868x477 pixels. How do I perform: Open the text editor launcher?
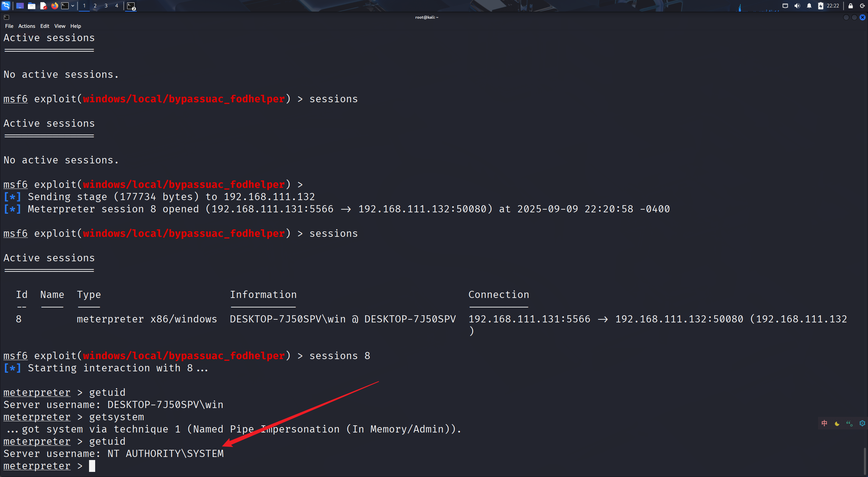43,5
